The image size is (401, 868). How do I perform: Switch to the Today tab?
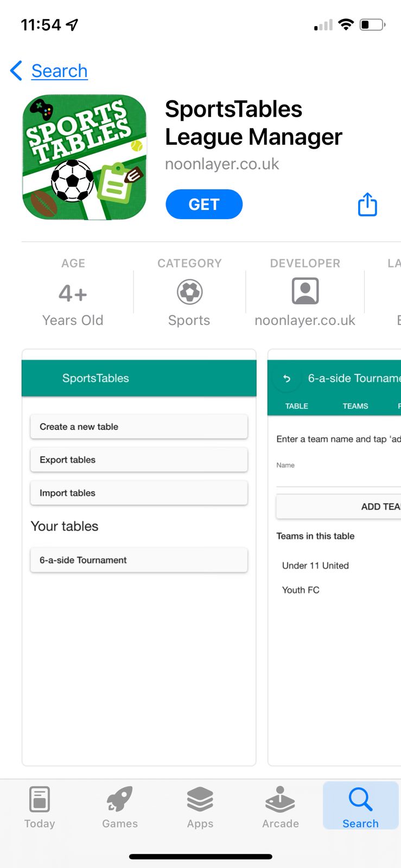point(40,807)
